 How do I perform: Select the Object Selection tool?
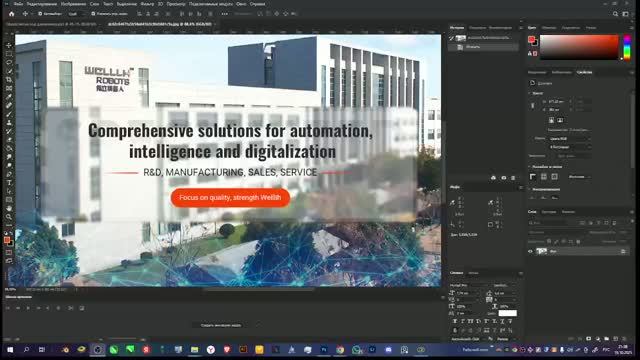(9, 71)
